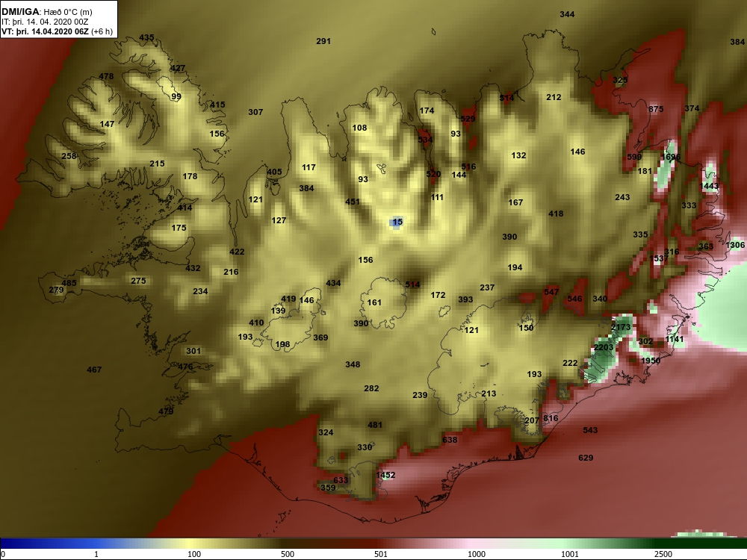The width and height of the screenshot is (747, 560).
Task: Select the map value 534
Action: tap(426, 140)
